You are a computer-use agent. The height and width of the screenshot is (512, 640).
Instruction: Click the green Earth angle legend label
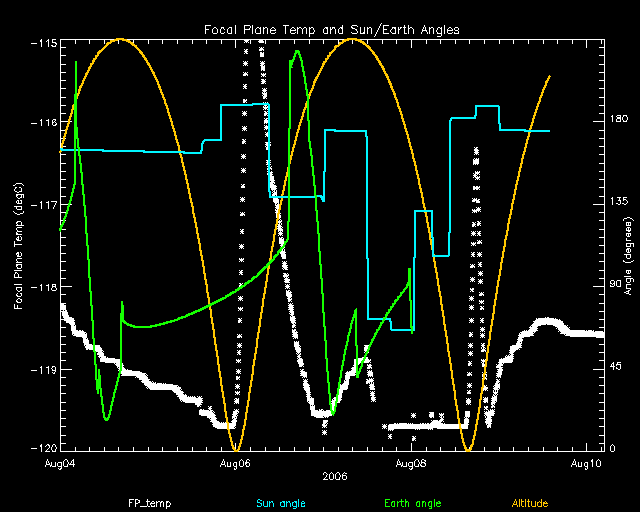412,503
